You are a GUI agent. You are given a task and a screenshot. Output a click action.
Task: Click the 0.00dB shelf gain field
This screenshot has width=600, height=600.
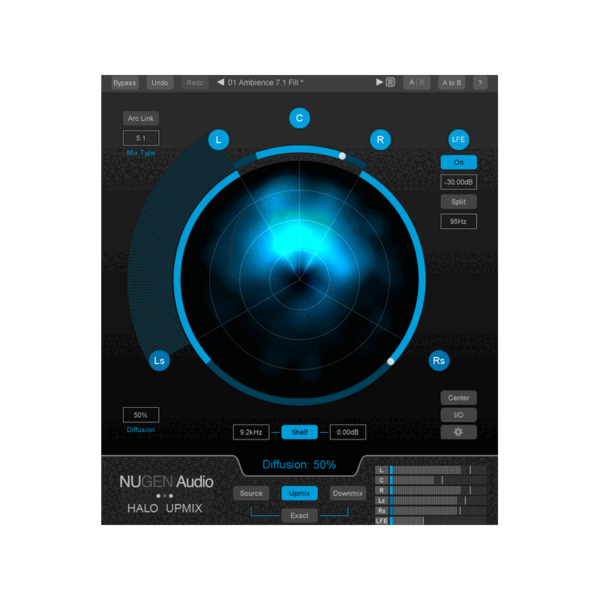pos(348,432)
